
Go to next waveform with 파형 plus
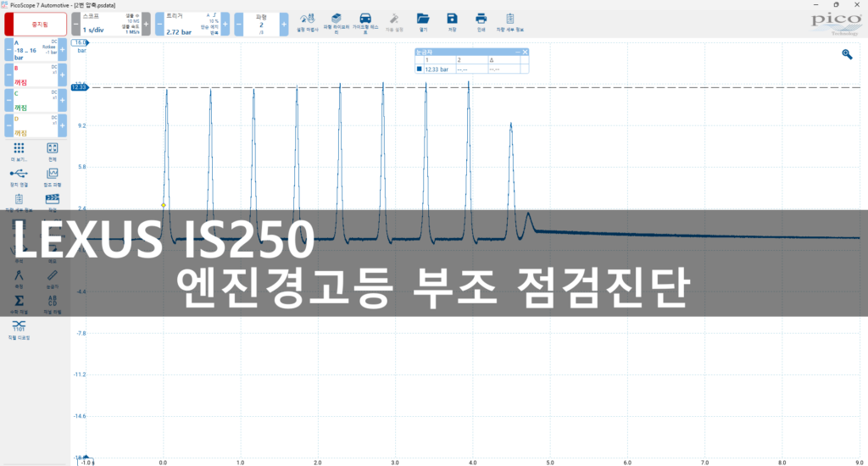(284, 24)
